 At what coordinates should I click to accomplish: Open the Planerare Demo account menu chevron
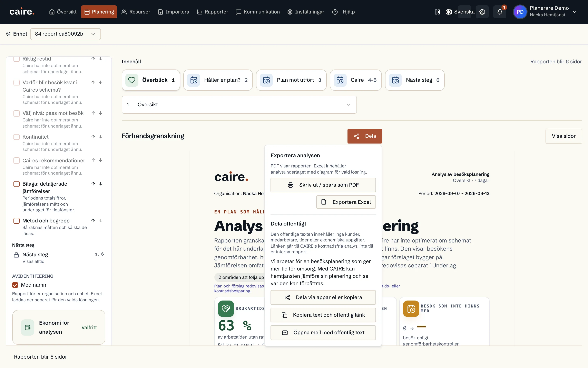pos(574,12)
